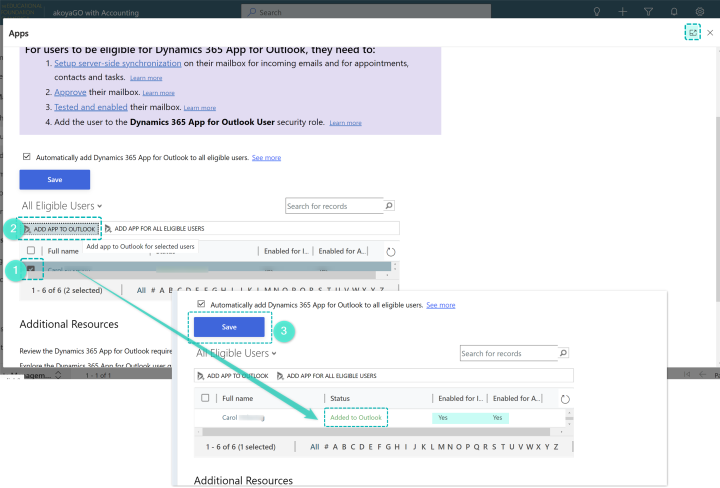Screen dimensions: 720x488
Task: Click the search magnifier in upper dialog
Action: [389, 206]
